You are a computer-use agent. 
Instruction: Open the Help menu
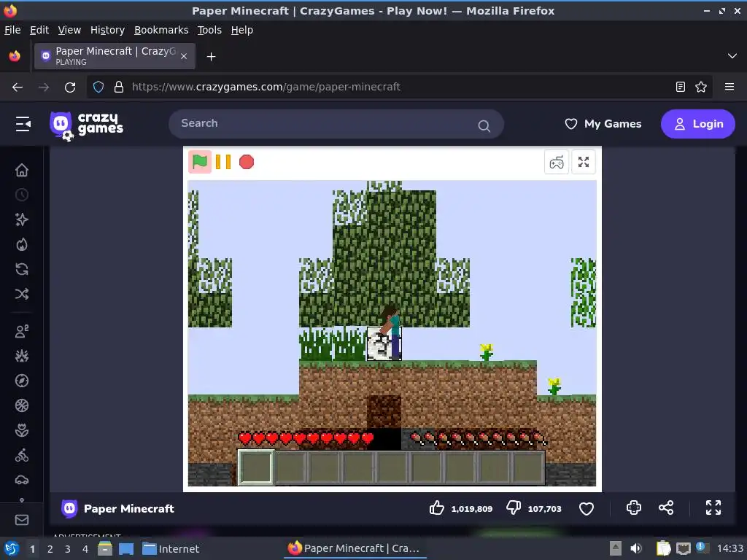pos(242,30)
